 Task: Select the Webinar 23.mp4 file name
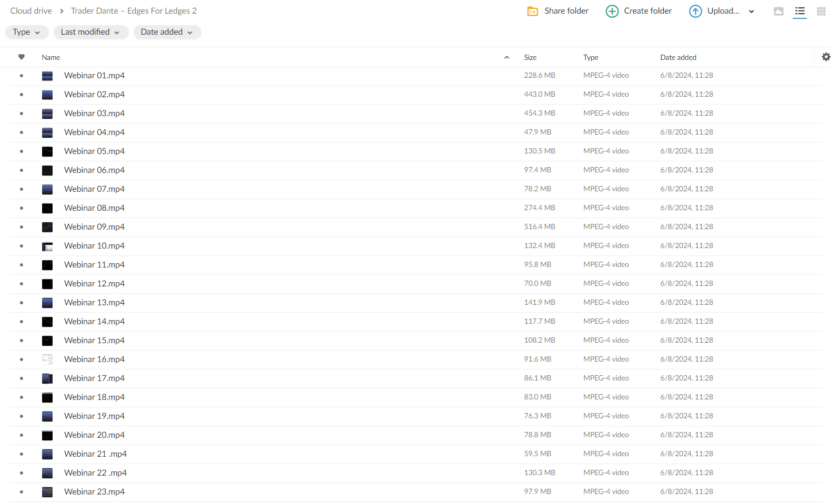tap(94, 492)
